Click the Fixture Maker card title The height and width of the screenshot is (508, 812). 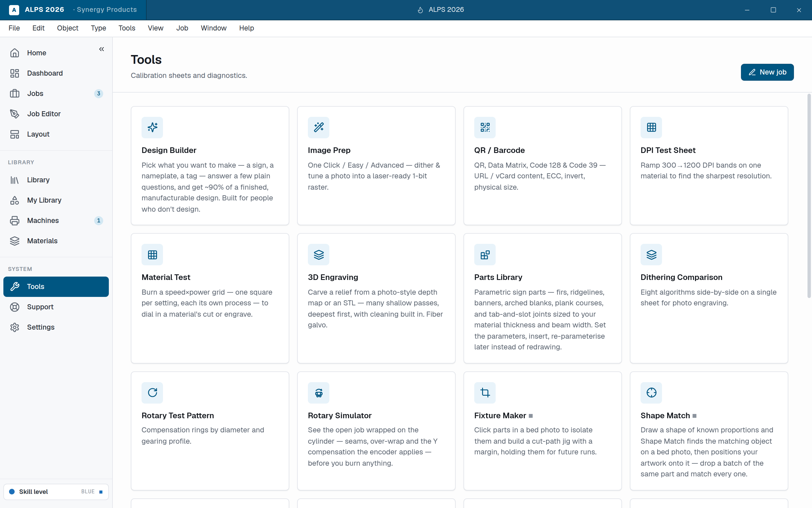[500, 416]
